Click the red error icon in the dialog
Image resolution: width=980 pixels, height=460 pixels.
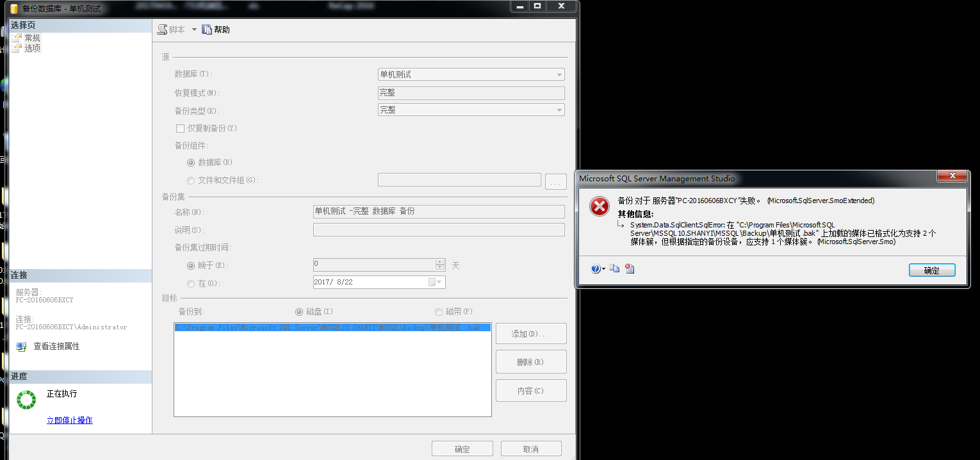[600, 206]
